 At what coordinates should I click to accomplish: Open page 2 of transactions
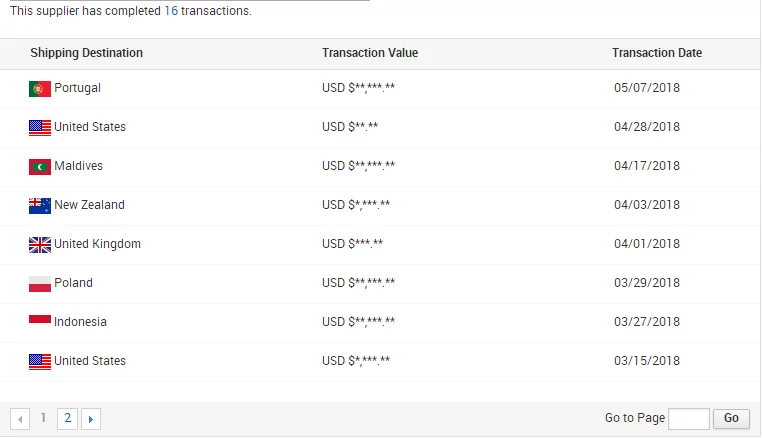coord(68,418)
